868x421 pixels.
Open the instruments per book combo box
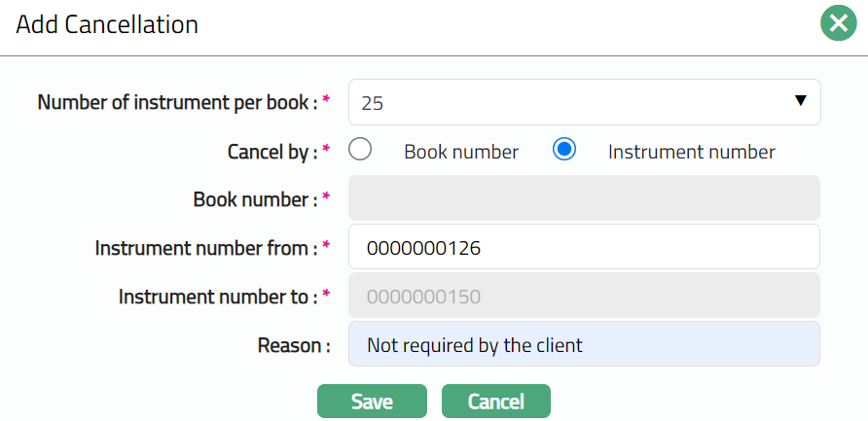click(584, 102)
